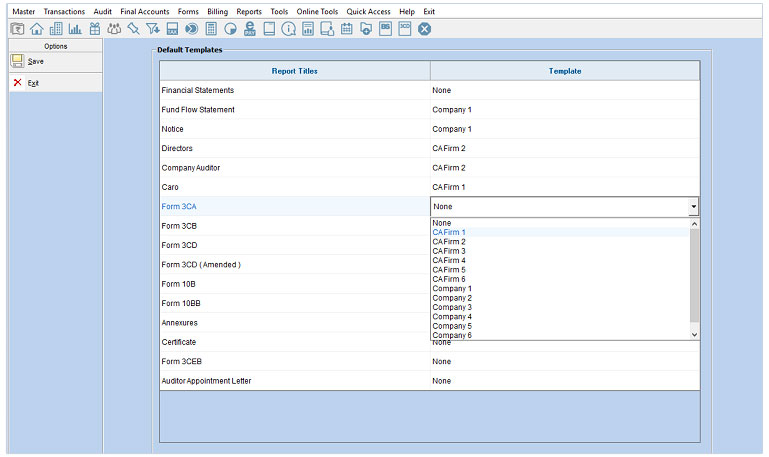Open the Final Accounts menu
Screen dimensions: 769x457
[144, 11]
